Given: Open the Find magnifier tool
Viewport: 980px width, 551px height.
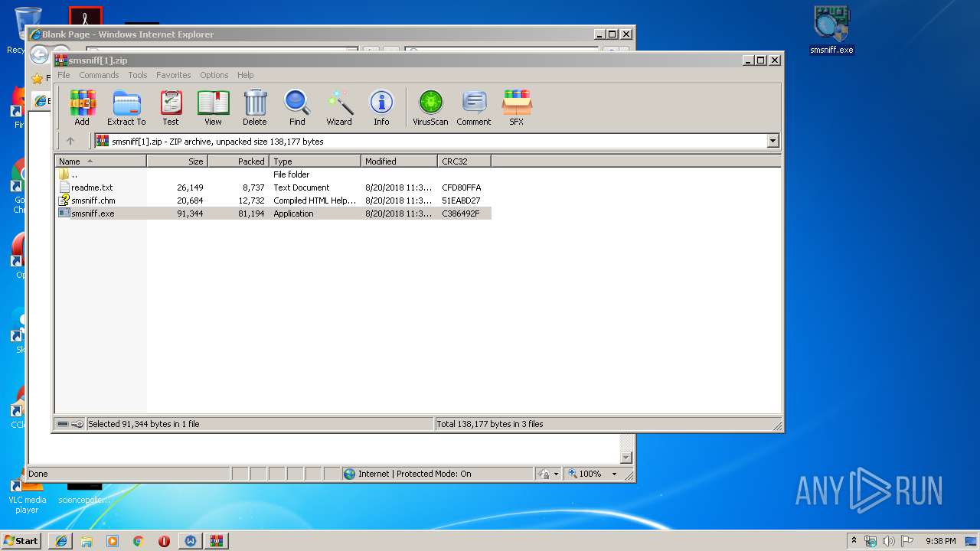Looking at the screenshot, I should 297,107.
